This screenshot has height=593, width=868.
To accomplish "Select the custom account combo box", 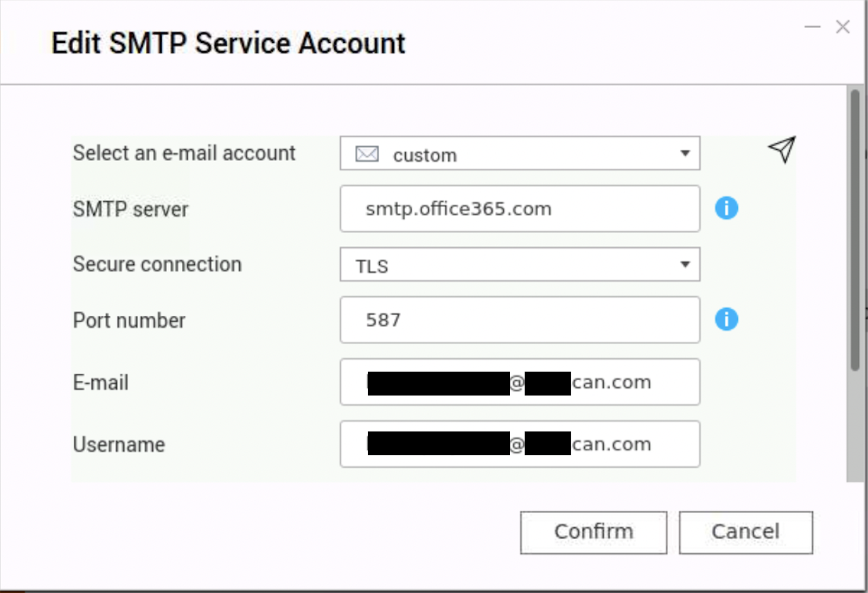I will (520, 154).
